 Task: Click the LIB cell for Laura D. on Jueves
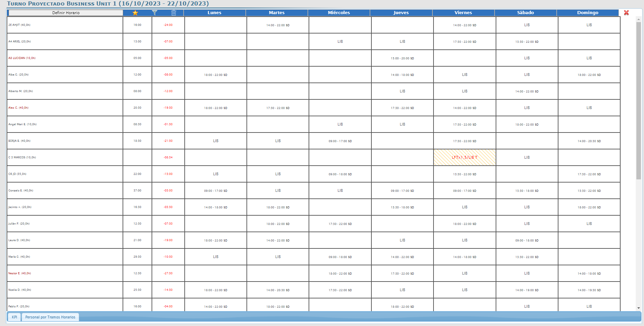tap(402, 240)
